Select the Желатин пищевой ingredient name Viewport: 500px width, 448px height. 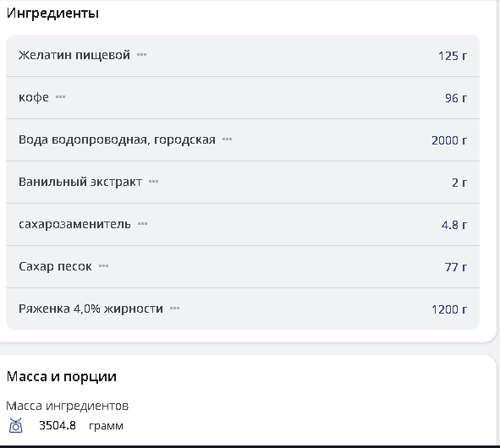[x=74, y=55]
